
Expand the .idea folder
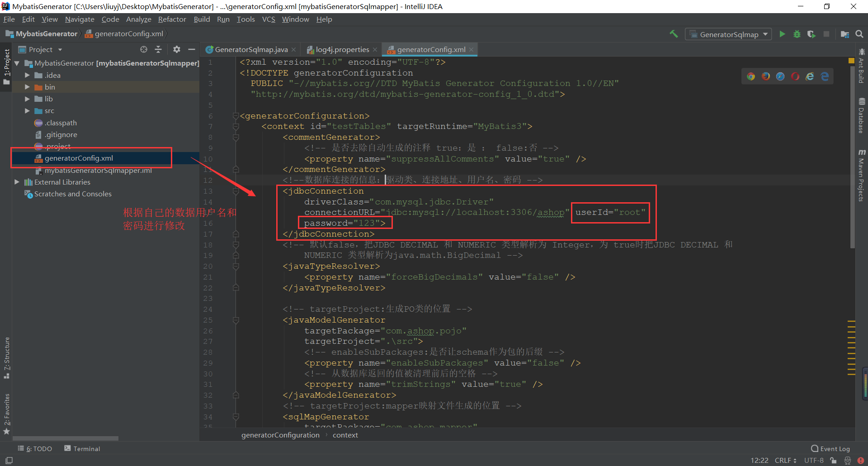click(27, 75)
